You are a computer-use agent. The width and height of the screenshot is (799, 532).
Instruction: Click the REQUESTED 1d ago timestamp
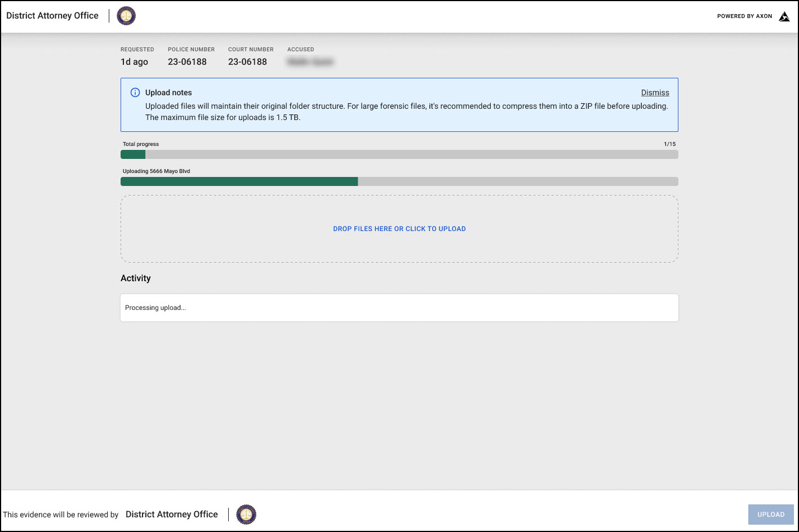pos(134,61)
